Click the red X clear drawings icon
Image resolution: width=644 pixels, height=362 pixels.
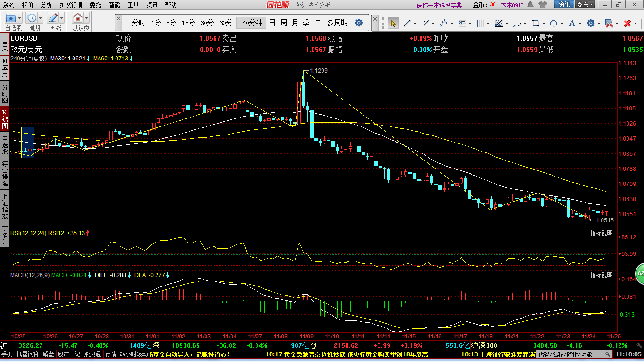(627, 23)
